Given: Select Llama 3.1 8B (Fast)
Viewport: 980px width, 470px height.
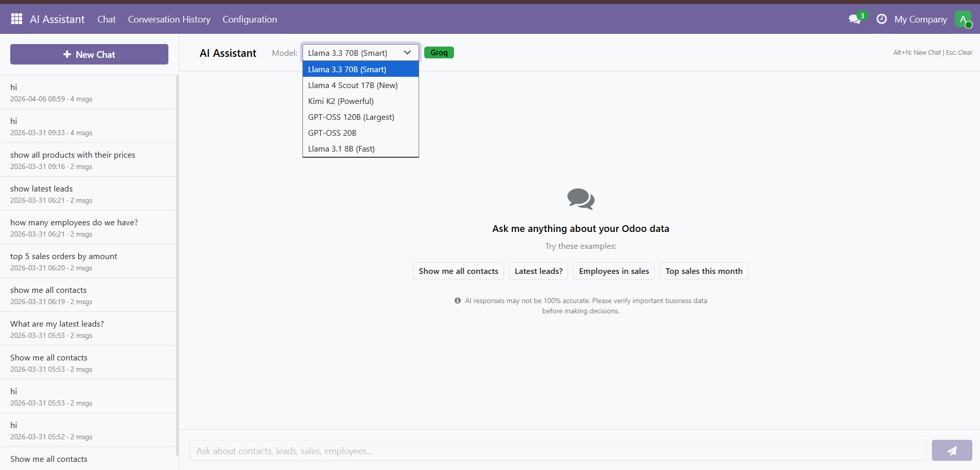Looking at the screenshot, I should click(x=341, y=149).
